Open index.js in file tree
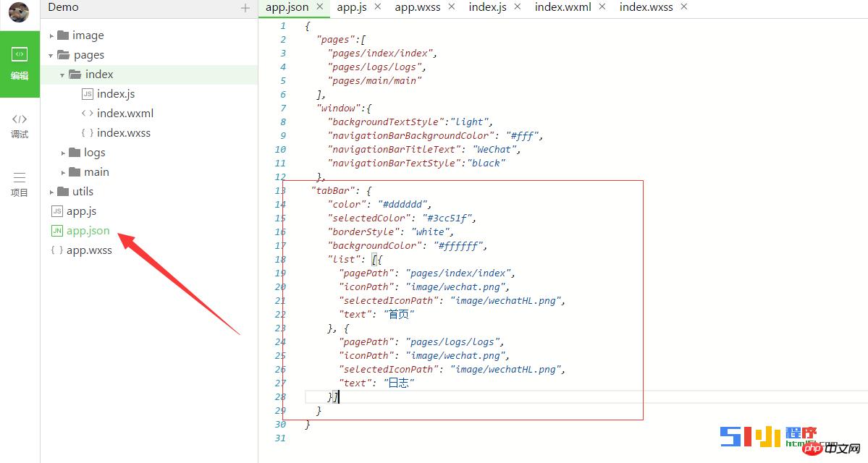This screenshot has width=868, height=463. [115, 94]
